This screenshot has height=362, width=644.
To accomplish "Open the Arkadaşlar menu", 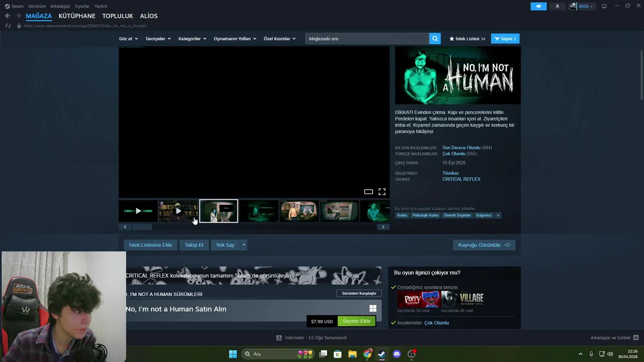I will (60, 6).
